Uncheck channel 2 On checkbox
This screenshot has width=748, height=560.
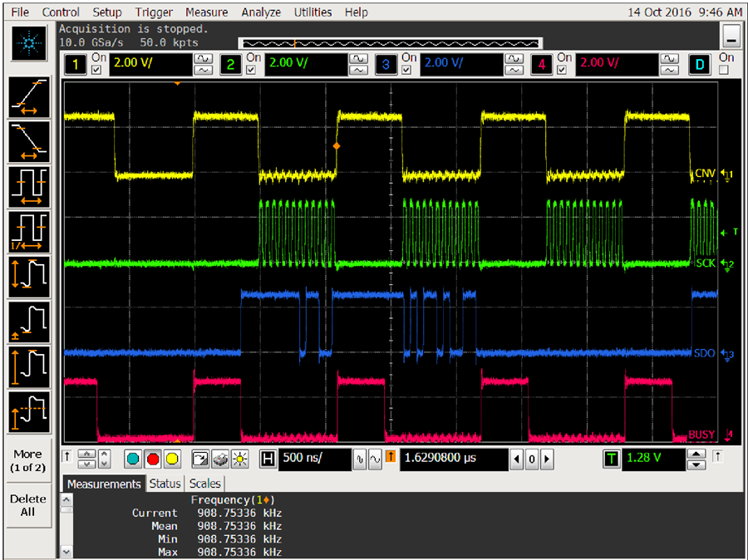click(x=251, y=70)
